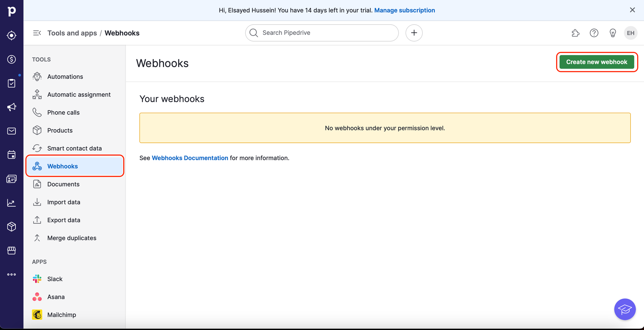644x330 pixels.
Task: Open the help question mark icon
Action: pyautogui.click(x=594, y=33)
